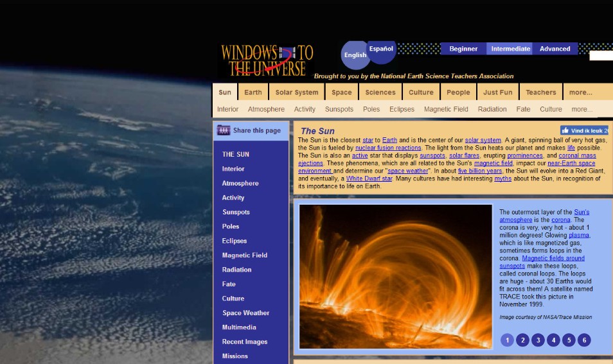Open Poles in the blue sidebar
The width and height of the screenshot is (613, 364).
click(230, 227)
